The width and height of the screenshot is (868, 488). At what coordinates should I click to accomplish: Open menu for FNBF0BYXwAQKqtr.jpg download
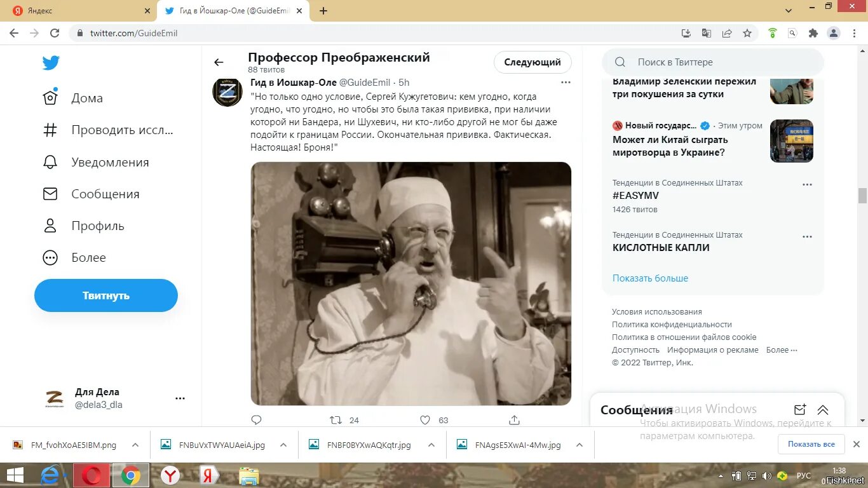point(431,445)
